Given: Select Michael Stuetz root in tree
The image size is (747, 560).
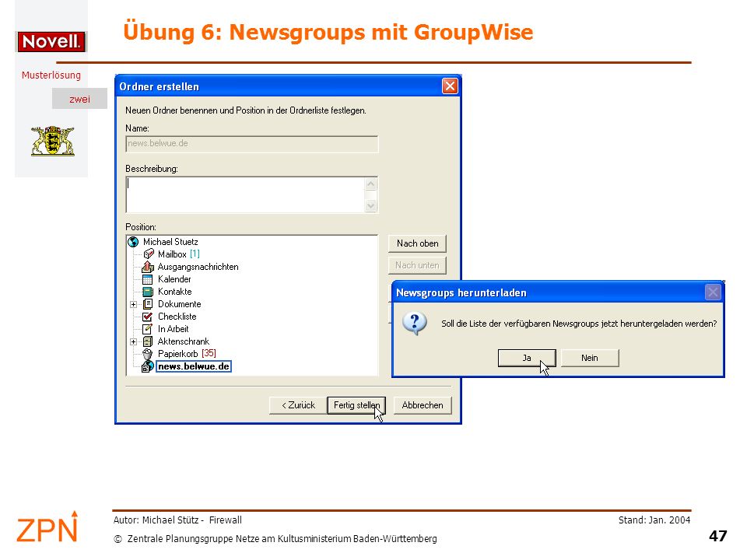Looking at the screenshot, I should coord(170,242).
